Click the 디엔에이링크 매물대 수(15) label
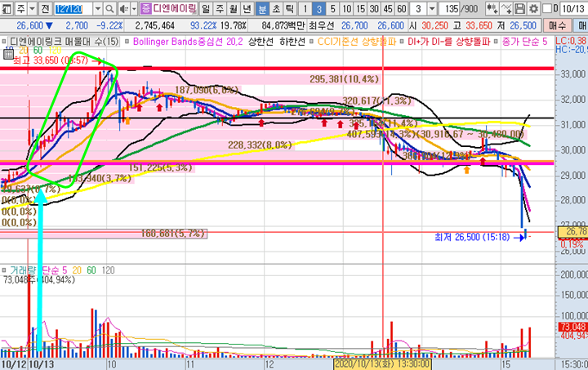 pos(64,41)
